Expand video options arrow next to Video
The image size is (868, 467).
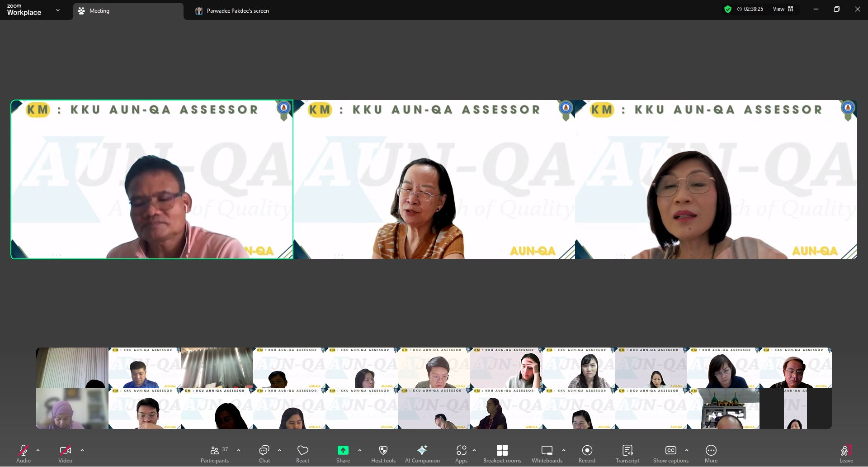click(82, 450)
